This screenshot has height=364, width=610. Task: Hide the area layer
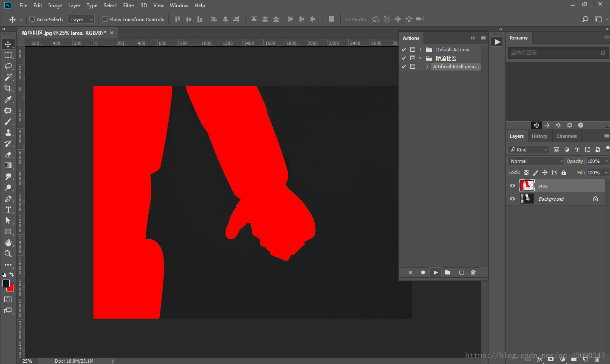pos(512,186)
